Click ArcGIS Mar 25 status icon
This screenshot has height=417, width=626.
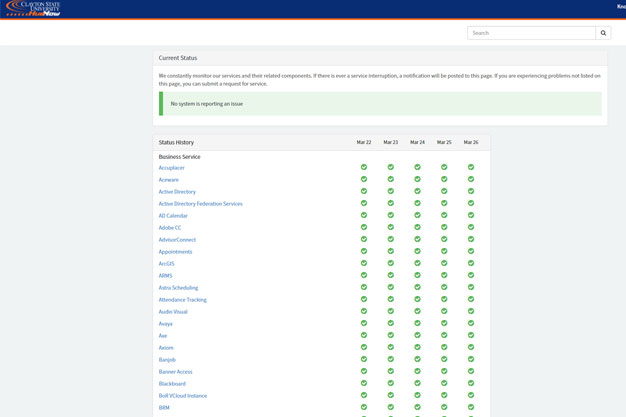444,263
